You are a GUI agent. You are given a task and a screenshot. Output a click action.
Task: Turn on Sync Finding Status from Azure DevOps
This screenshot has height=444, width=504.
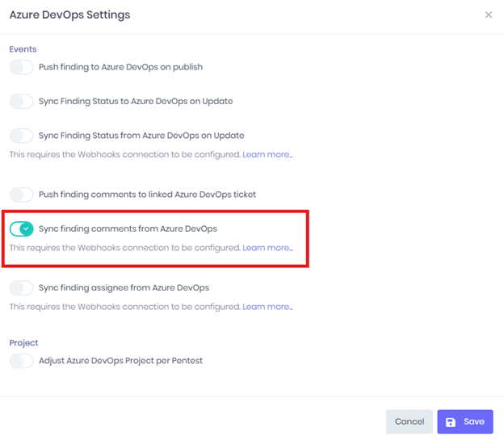pos(21,136)
